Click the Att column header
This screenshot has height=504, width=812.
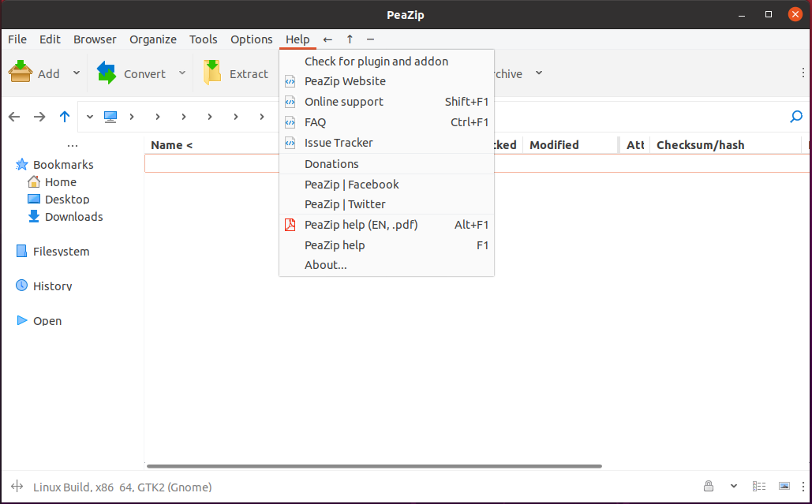pos(635,145)
